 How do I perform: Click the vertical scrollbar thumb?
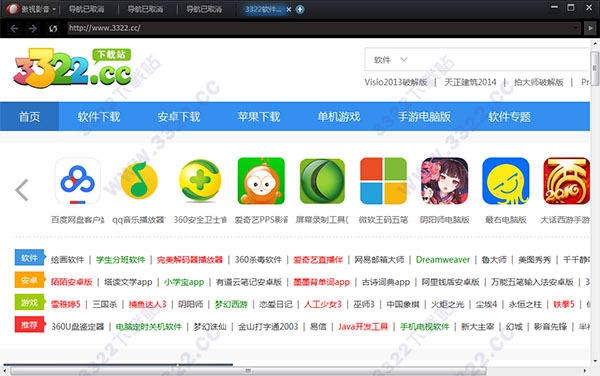click(595, 69)
